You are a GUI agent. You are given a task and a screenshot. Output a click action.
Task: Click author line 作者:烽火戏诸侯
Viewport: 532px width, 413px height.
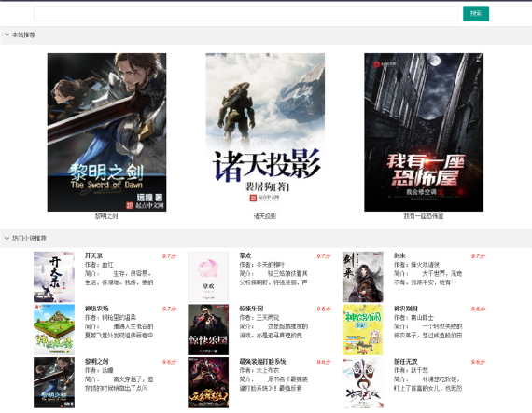416,265
